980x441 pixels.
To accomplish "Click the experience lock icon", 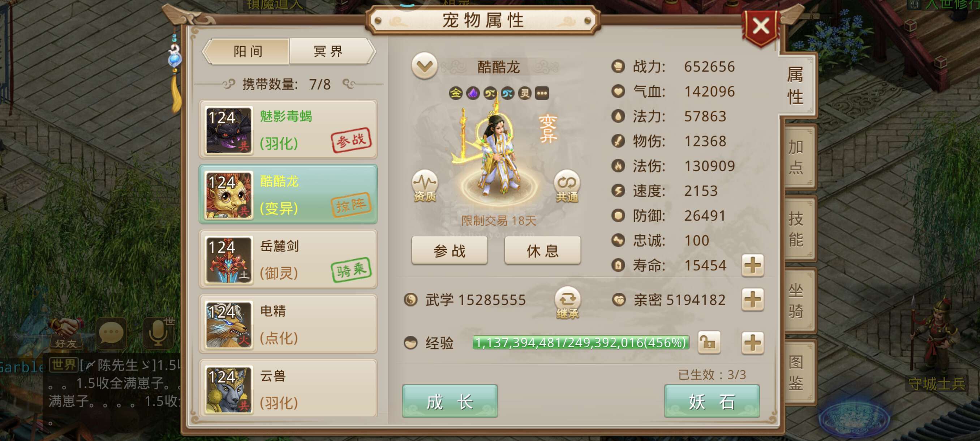I will point(709,342).
